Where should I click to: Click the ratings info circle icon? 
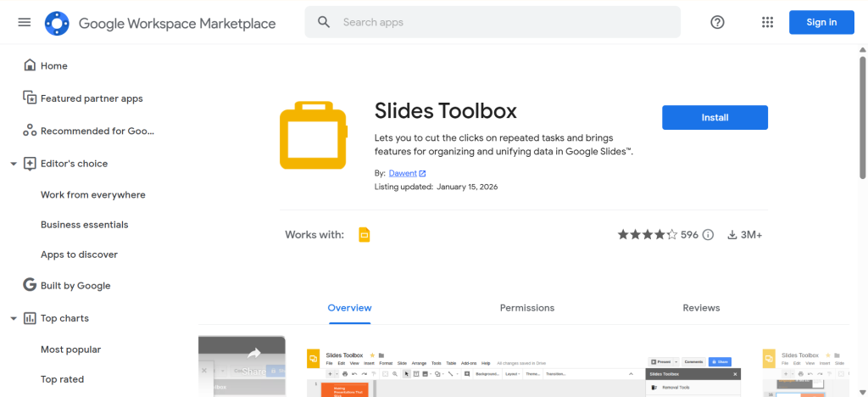tap(708, 235)
